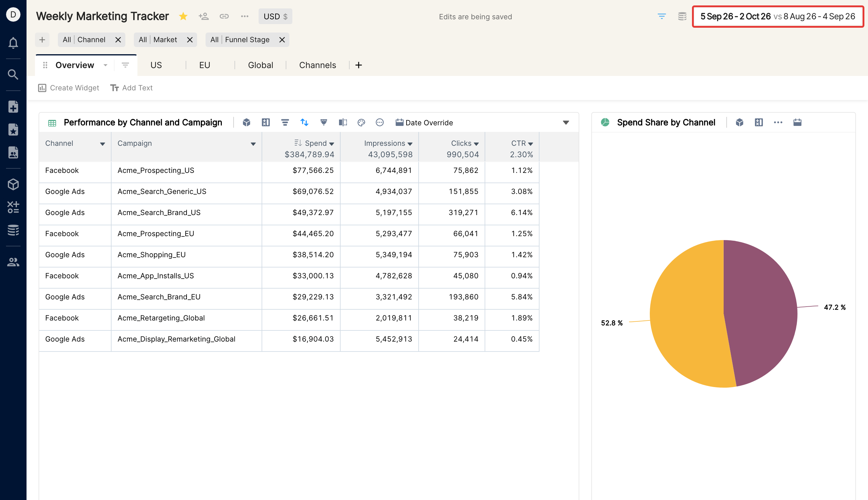Add a new filter with plus button
Viewport: 868px width, 500px height.
(x=42, y=39)
